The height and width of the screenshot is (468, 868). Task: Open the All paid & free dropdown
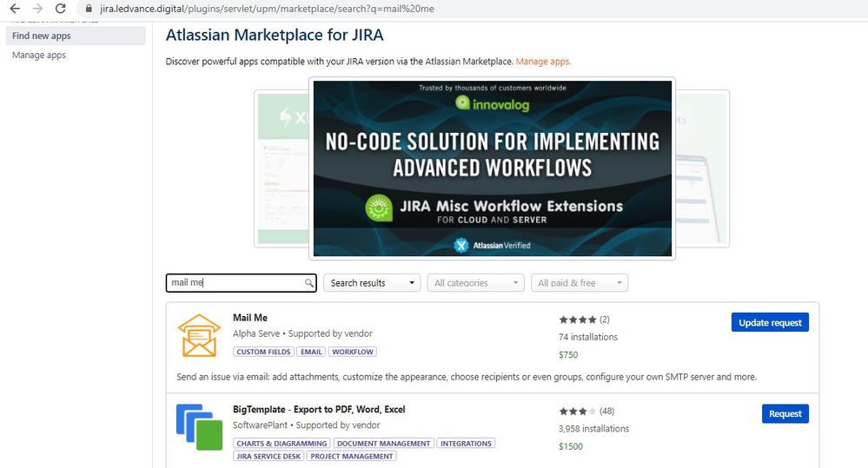tap(579, 283)
